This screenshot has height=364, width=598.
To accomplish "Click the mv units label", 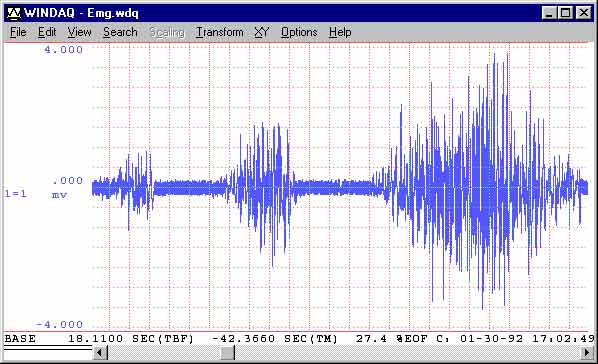I will coord(59,195).
